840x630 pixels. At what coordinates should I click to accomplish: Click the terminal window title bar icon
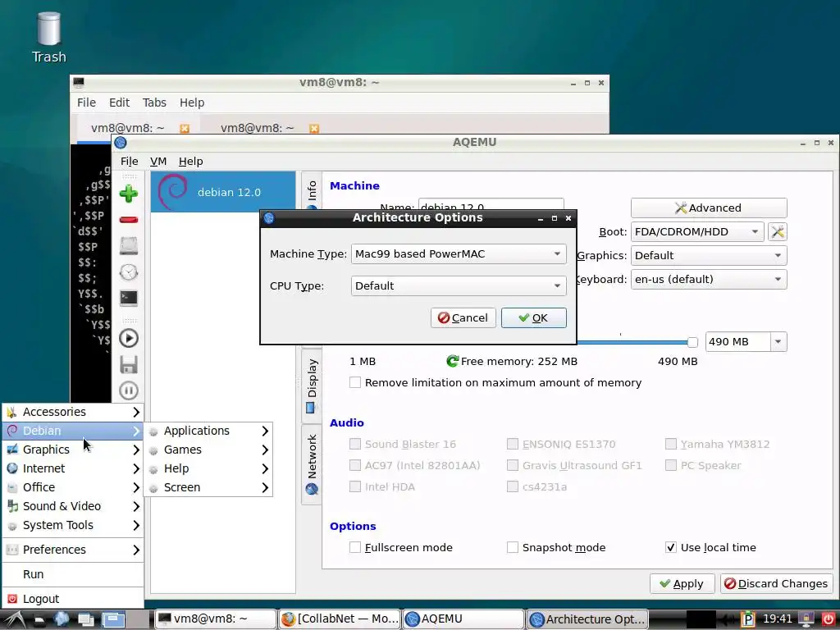(79, 83)
